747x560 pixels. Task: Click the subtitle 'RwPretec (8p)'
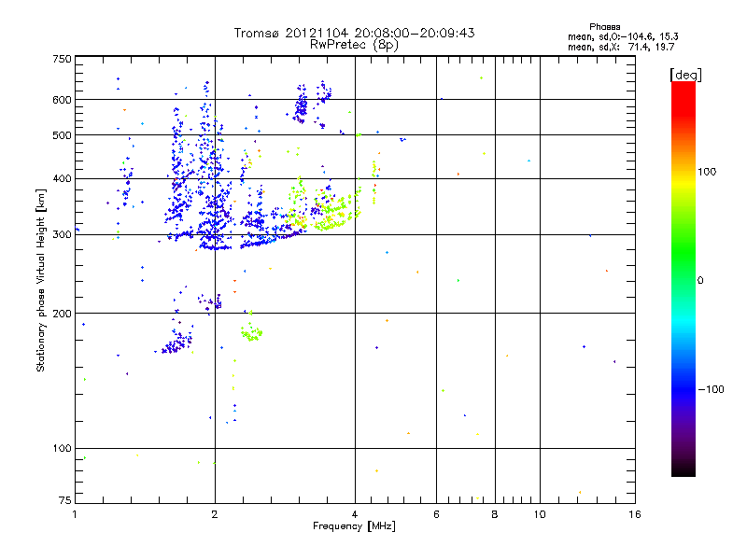tap(354, 45)
